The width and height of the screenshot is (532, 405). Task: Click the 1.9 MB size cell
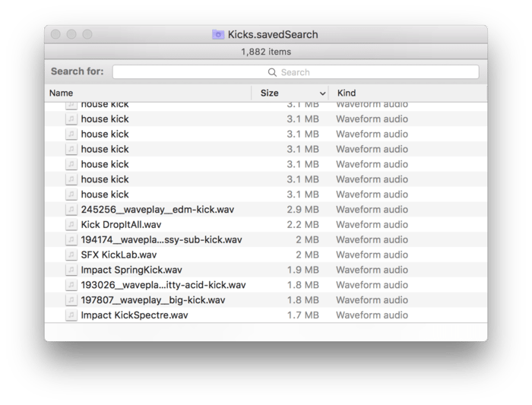click(x=302, y=270)
